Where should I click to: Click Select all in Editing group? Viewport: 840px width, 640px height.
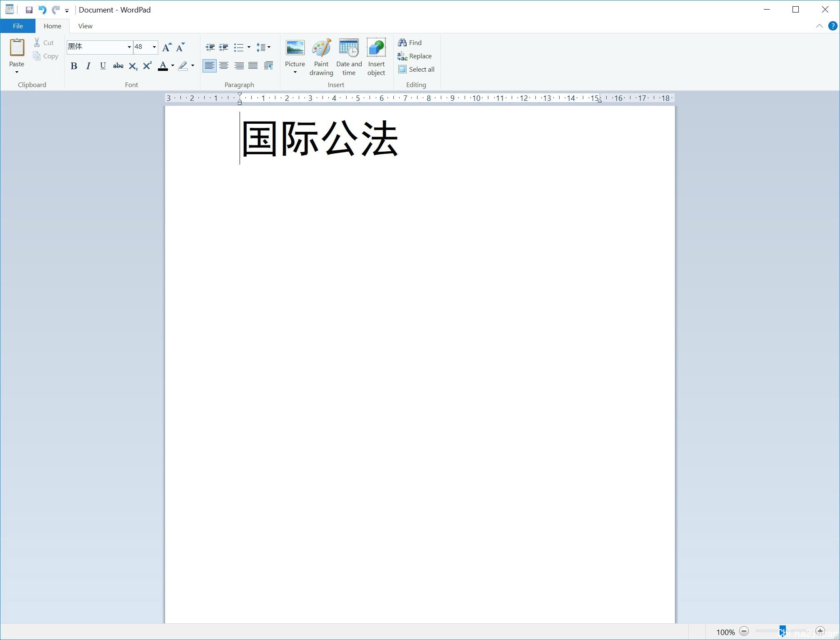pyautogui.click(x=416, y=69)
